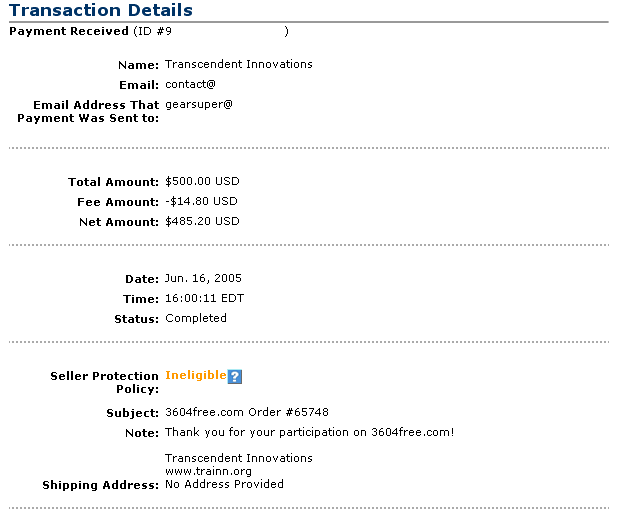Click the subject 3604free.com Order #65748

pos(247,412)
